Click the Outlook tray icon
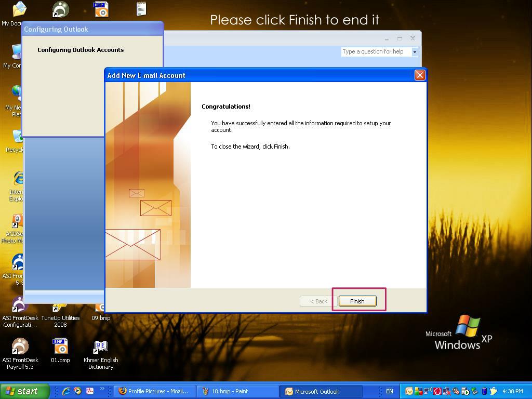 tap(409, 391)
